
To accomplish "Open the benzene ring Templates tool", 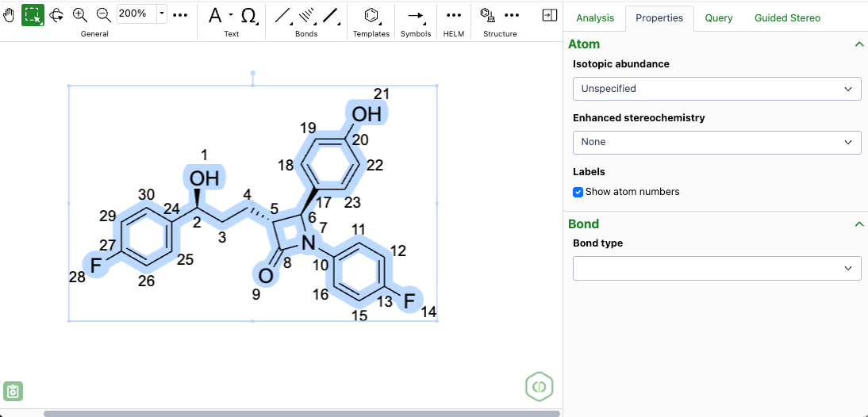I will [x=371, y=15].
